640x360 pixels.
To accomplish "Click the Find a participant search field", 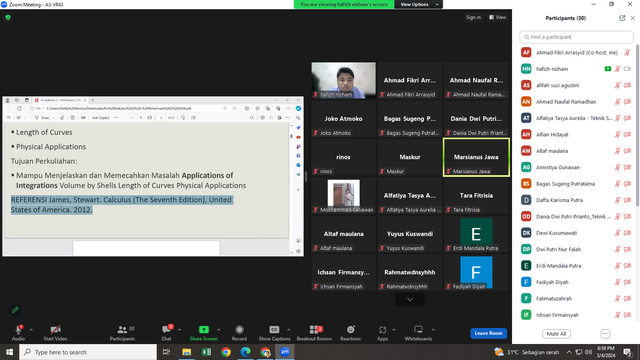I will 576,37.
